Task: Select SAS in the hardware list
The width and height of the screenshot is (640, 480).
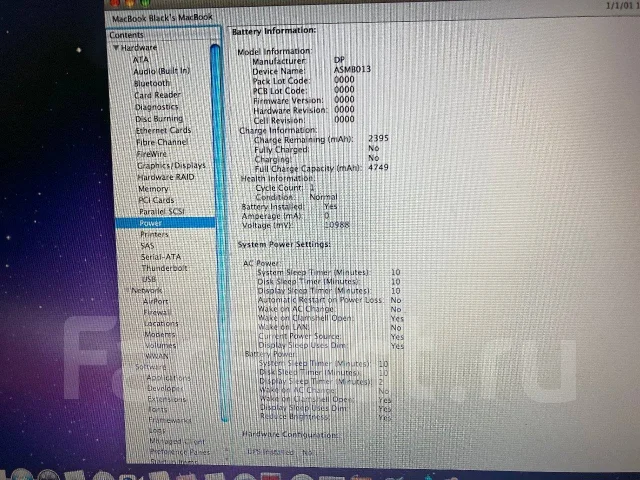Action: point(147,246)
